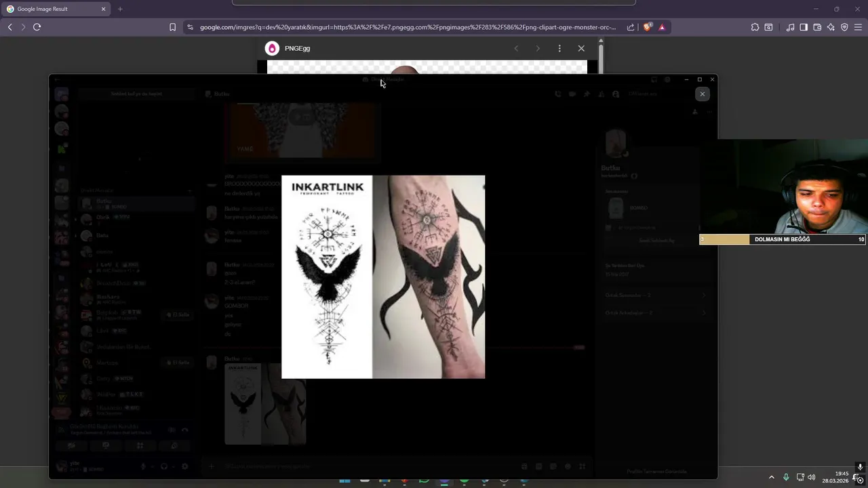Image resolution: width=868 pixels, height=488 pixels.
Task: Click the enlarged INKARTLINK tattoo image
Action: (x=383, y=277)
